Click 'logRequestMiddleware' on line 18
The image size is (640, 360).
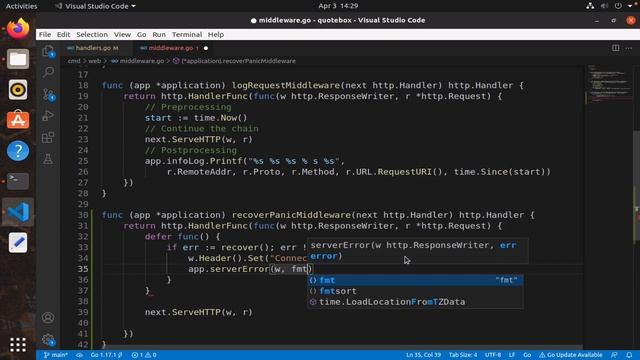[x=286, y=85]
